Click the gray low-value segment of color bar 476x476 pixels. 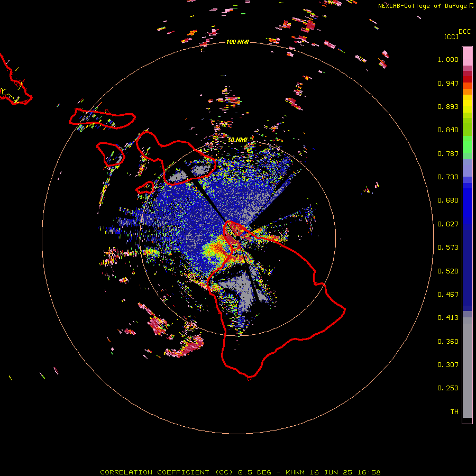point(467,368)
